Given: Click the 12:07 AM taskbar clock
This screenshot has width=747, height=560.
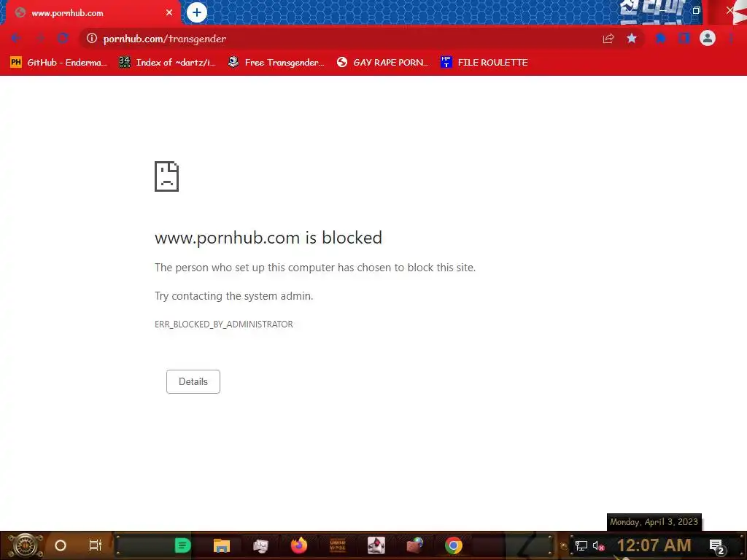Looking at the screenshot, I should tap(654, 545).
